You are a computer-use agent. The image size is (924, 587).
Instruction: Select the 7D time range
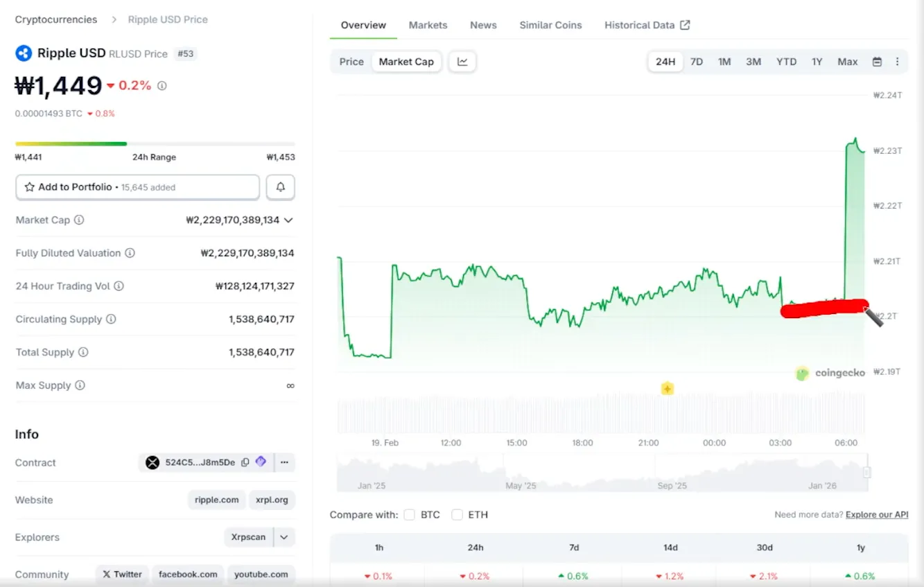click(697, 62)
